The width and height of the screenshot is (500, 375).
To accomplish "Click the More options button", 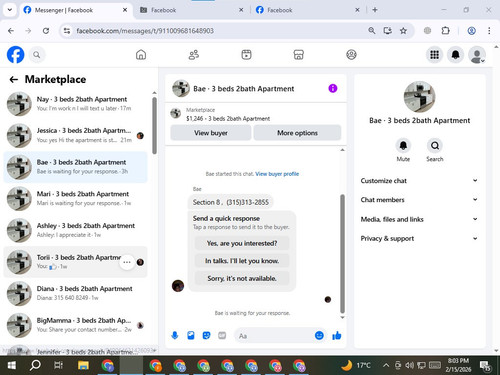I will pyautogui.click(x=297, y=133).
